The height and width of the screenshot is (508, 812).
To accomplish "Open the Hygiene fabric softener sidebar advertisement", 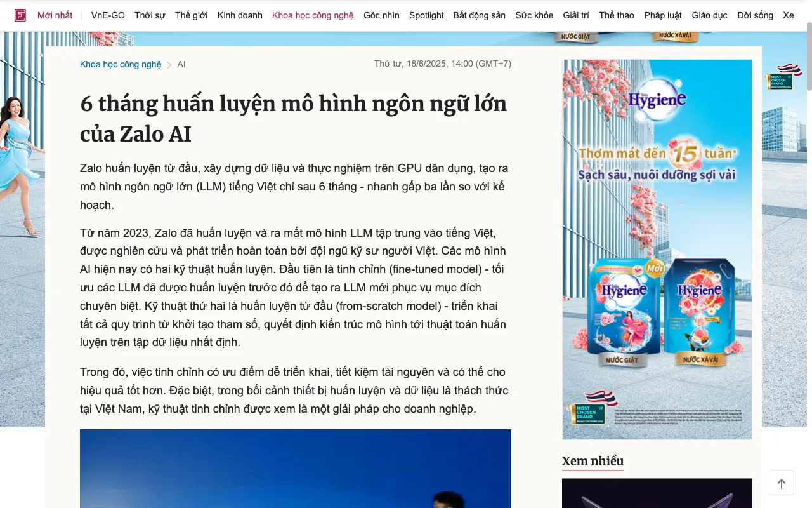I will (657, 250).
